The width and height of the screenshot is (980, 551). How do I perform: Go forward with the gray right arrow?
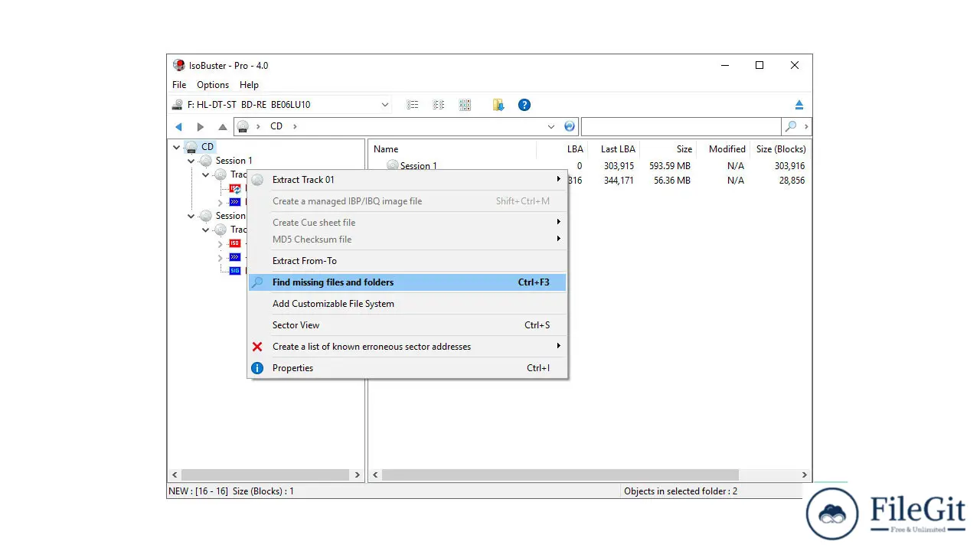pyautogui.click(x=201, y=126)
